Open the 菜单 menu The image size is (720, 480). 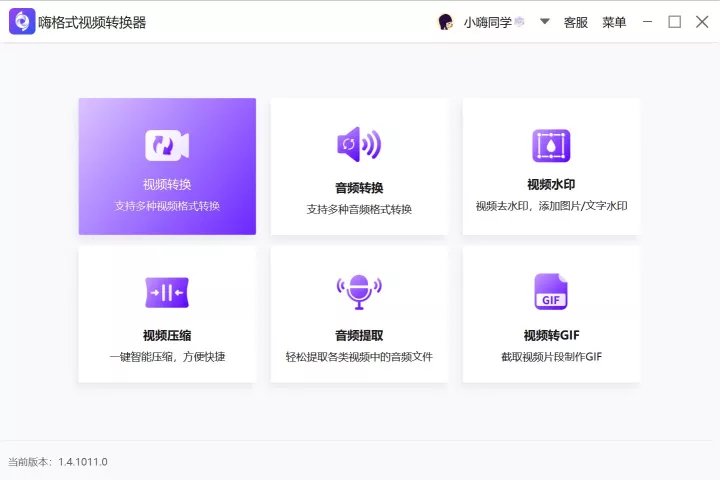tap(614, 22)
